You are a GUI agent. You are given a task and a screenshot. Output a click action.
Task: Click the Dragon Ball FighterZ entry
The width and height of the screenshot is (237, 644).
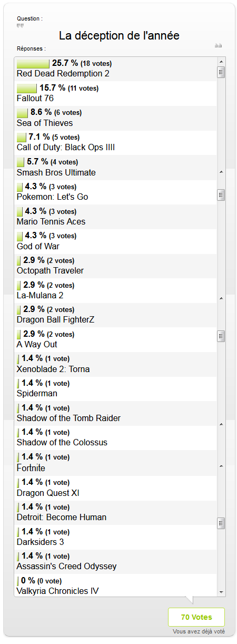point(115,315)
